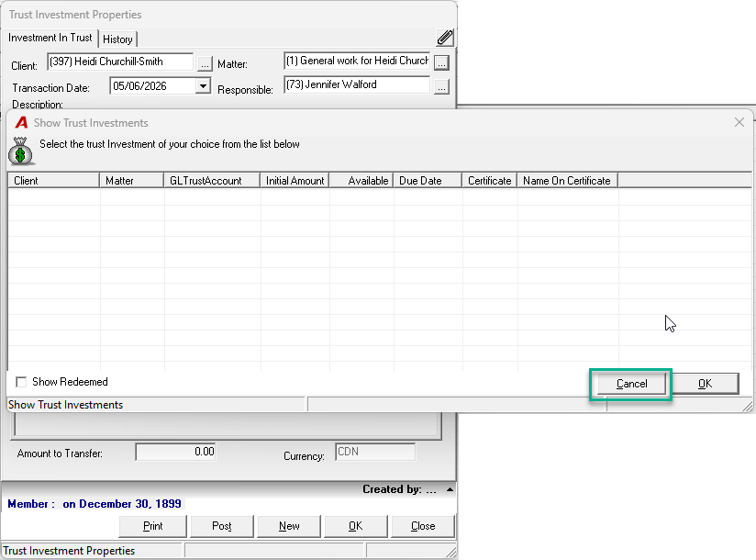Viewport: 756px width, 560px height.
Task: Click the New button
Action: point(289,526)
